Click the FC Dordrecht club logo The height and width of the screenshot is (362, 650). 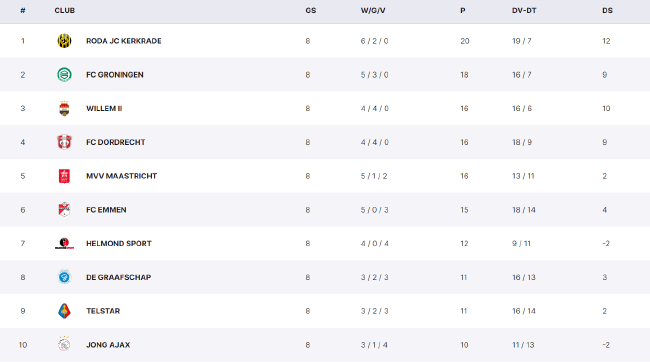(x=64, y=142)
